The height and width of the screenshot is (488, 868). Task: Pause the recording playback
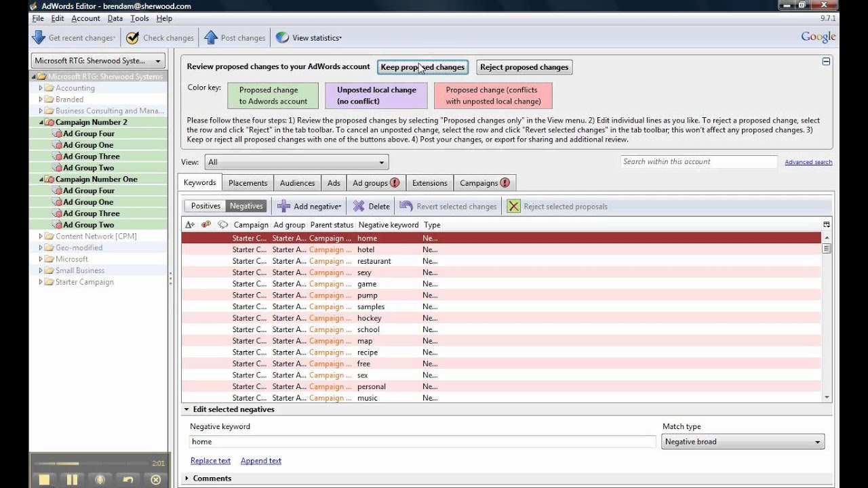point(72,479)
